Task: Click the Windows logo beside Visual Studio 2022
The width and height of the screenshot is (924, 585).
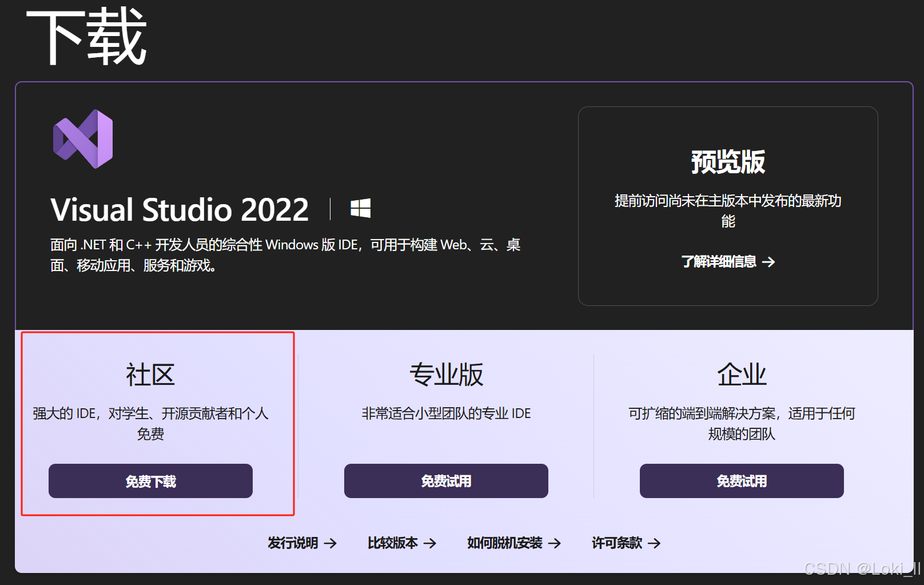Action: click(360, 208)
